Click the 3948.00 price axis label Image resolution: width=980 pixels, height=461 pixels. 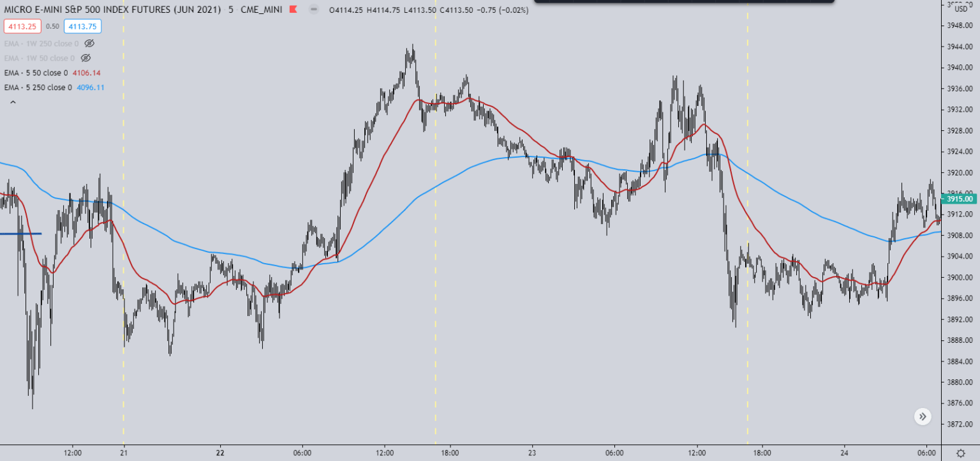tap(960, 26)
